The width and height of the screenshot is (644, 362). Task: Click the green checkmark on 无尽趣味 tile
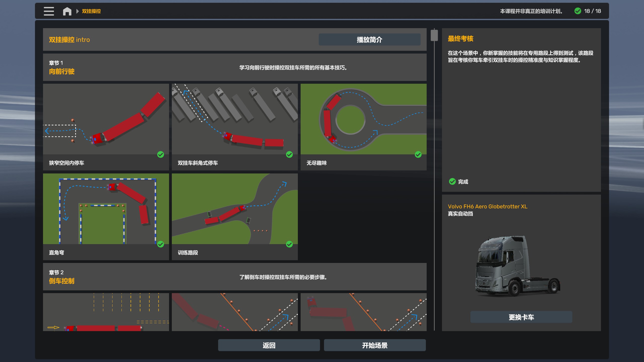coord(418,154)
